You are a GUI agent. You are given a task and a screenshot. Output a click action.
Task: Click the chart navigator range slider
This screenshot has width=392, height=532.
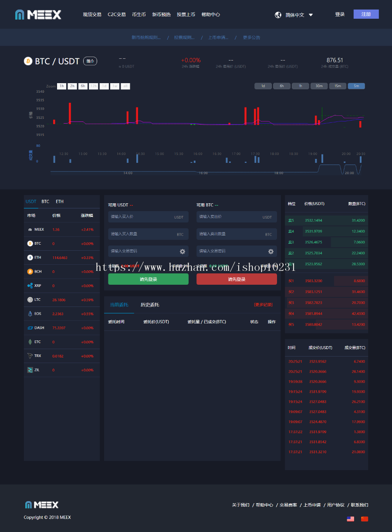click(206, 170)
